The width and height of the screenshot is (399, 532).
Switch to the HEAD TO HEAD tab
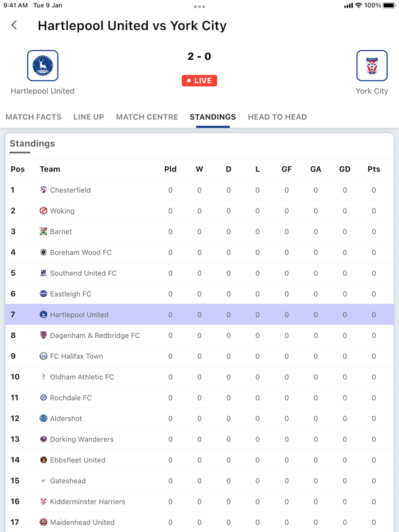pyautogui.click(x=278, y=117)
